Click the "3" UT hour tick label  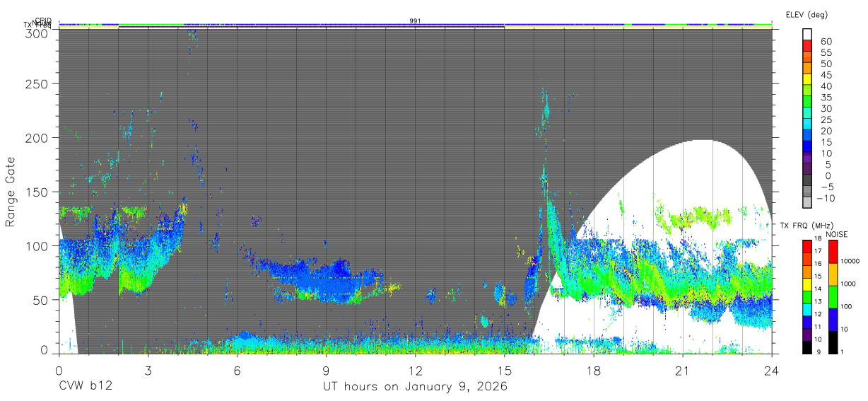148,371
